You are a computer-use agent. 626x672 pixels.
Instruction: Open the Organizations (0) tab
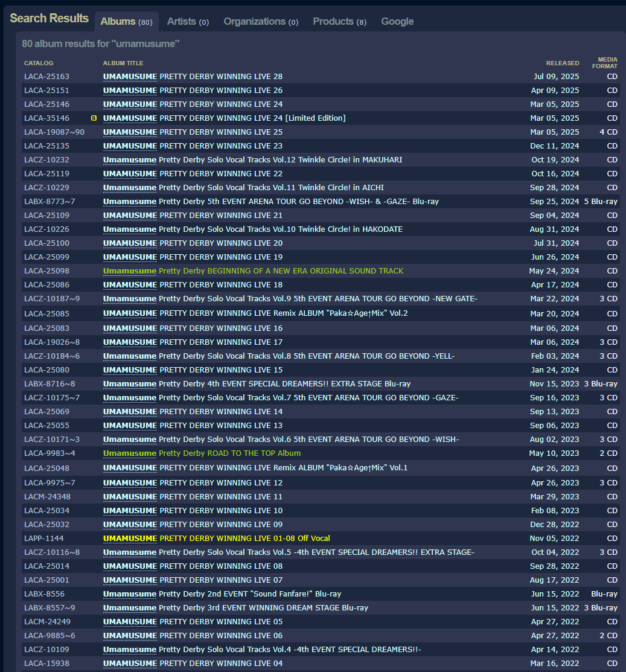point(261,21)
